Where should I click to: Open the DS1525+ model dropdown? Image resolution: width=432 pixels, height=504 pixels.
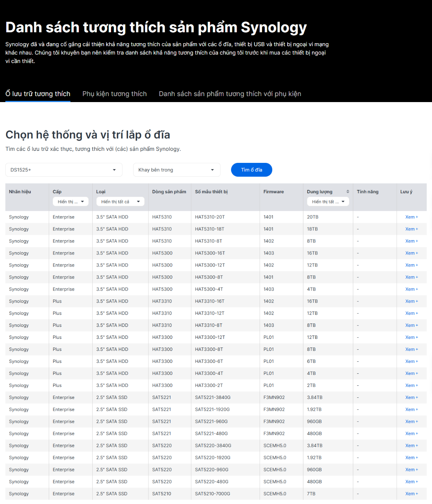pyautogui.click(x=64, y=170)
